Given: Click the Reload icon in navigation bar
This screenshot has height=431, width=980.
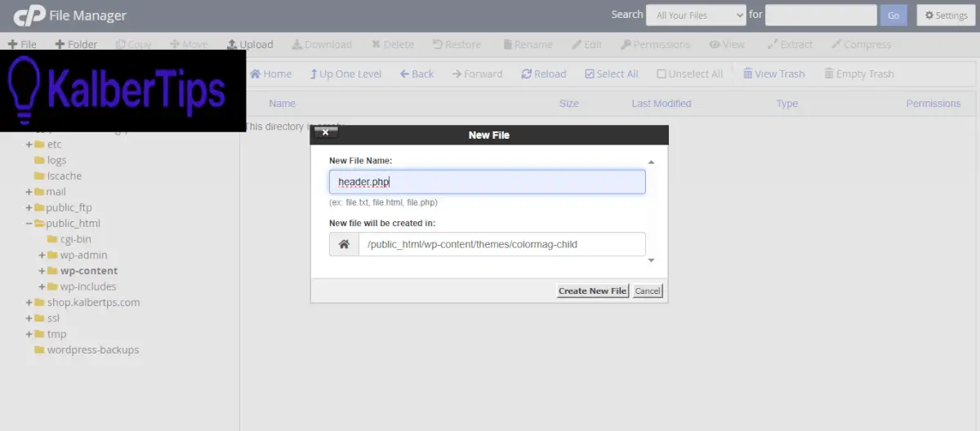Looking at the screenshot, I should (x=527, y=73).
